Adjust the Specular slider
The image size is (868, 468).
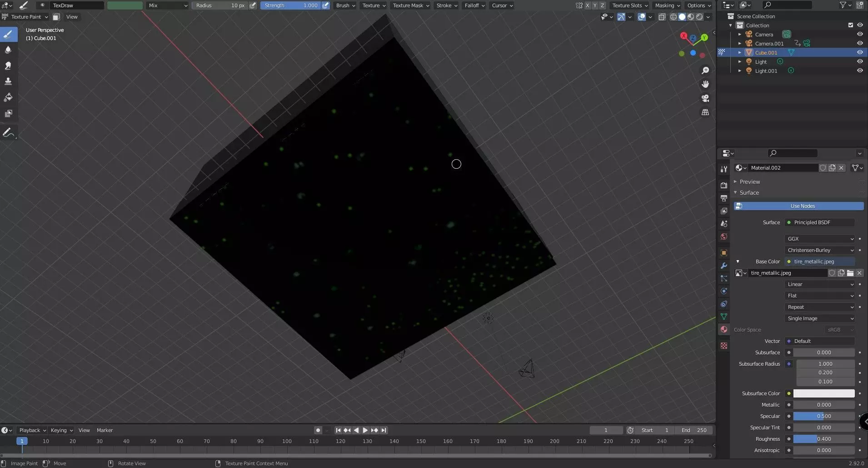(x=824, y=416)
